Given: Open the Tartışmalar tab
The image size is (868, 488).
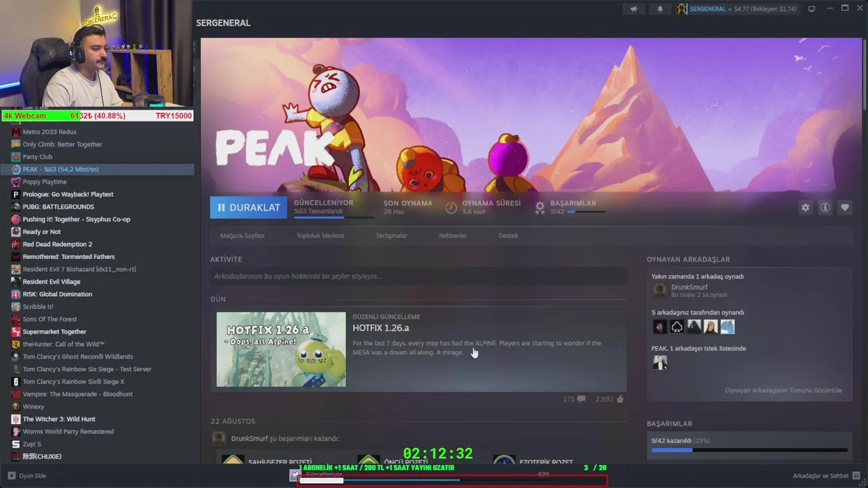Looking at the screenshot, I should point(391,236).
